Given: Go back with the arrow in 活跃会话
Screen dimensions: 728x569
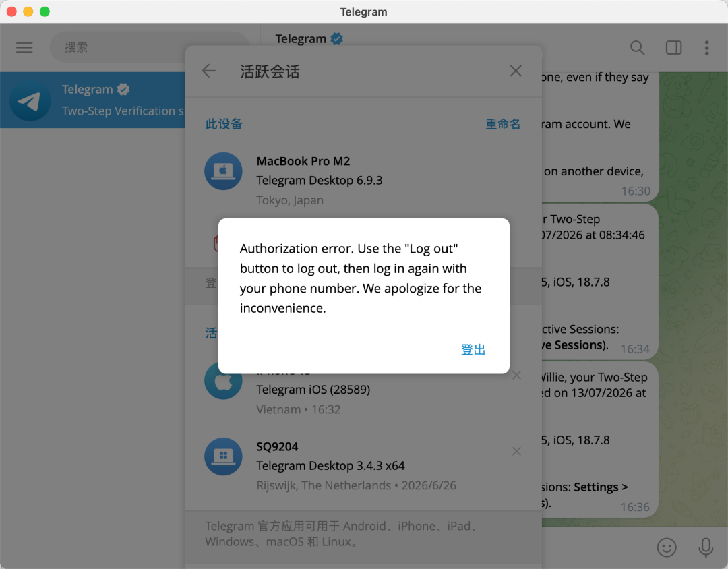Looking at the screenshot, I should point(209,71).
